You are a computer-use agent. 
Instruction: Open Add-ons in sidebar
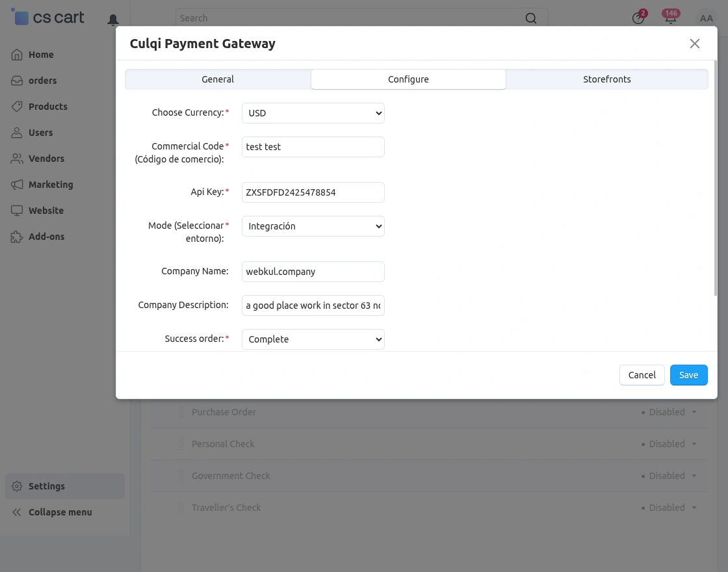pos(46,237)
